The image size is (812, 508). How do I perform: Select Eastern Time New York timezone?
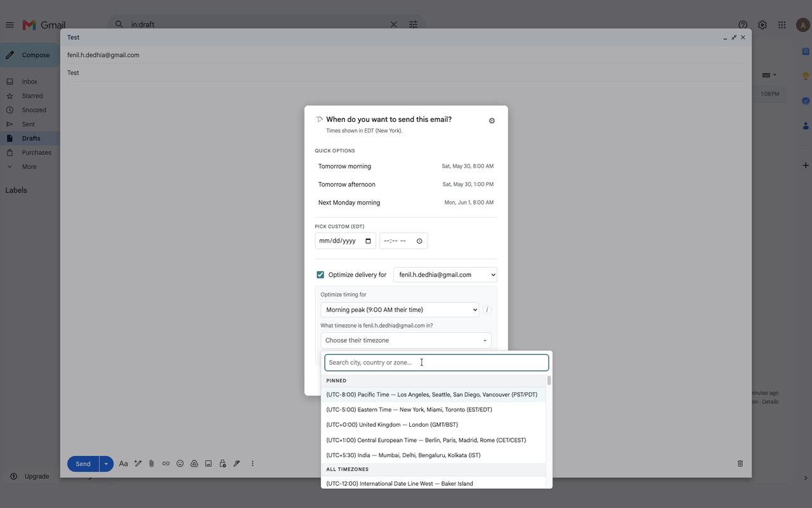pos(433,410)
